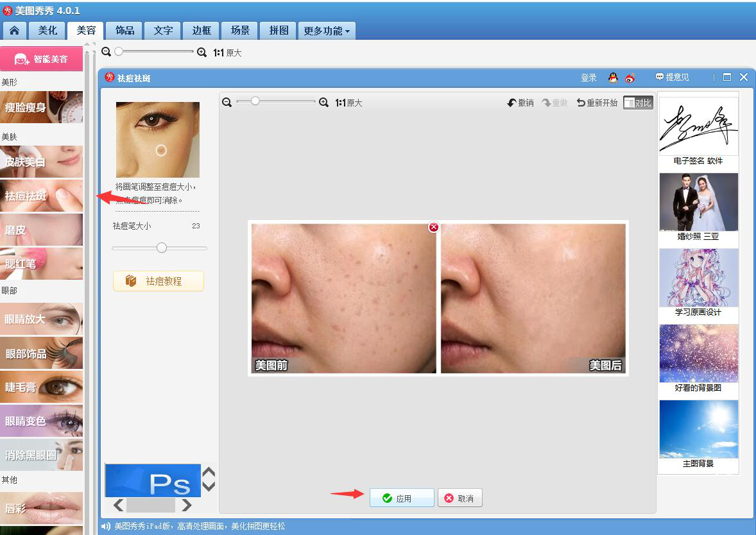Screen dimensions: 756x535
Task: Click the 婚纱照三亚 wedding photo thumbnail
Action: 698,202
